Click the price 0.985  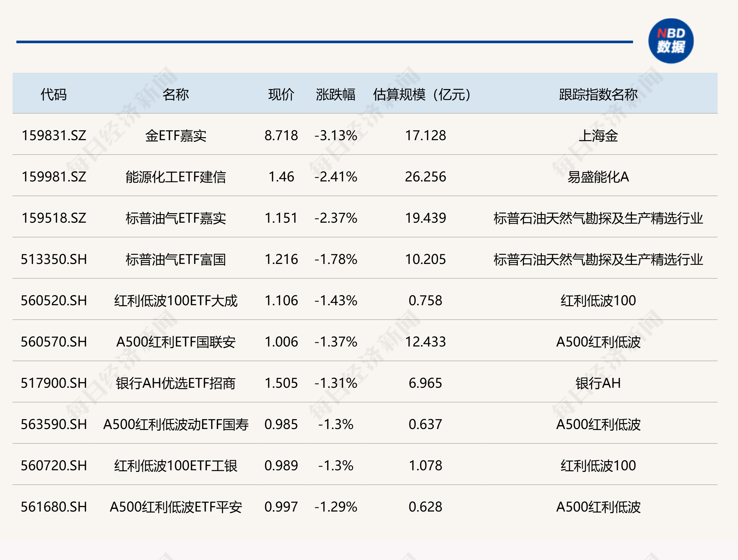click(x=281, y=424)
